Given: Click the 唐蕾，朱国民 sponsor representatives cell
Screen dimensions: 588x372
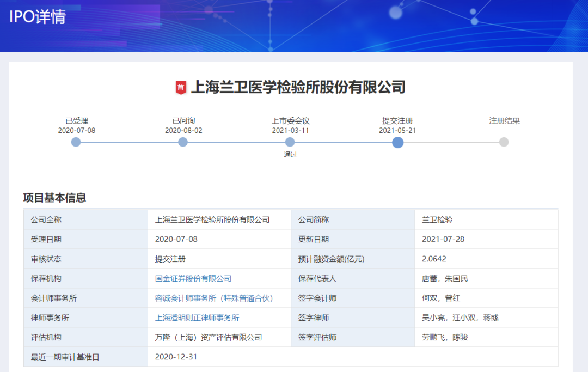Looking at the screenshot, I should [445, 278].
